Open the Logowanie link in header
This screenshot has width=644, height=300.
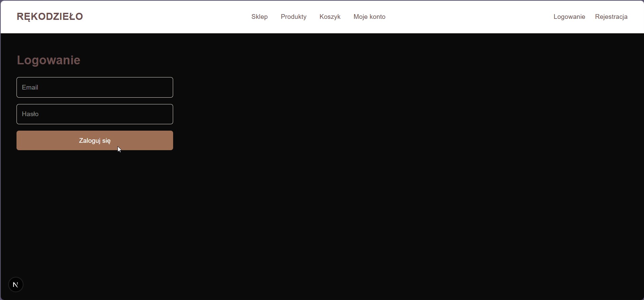pyautogui.click(x=569, y=17)
